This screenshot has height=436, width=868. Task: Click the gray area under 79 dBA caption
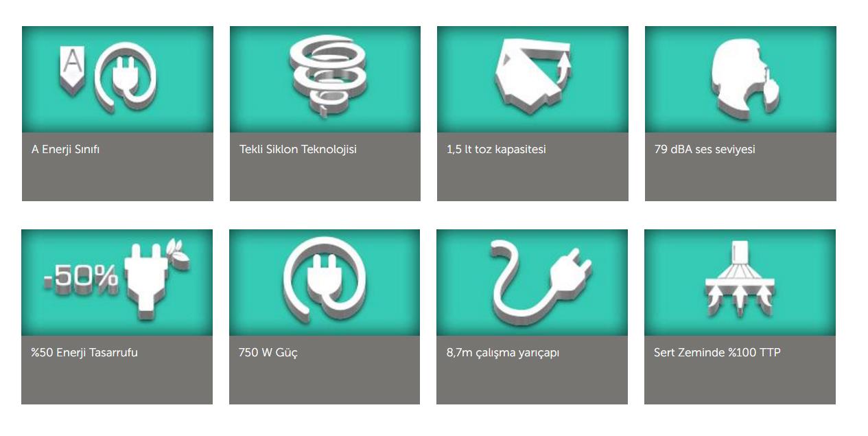[x=740, y=179]
